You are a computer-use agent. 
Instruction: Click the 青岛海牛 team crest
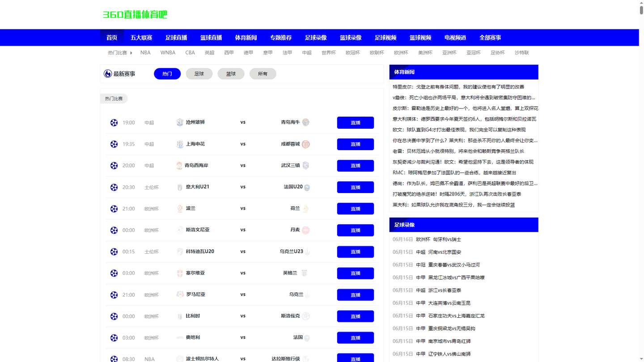pyautogui.click(x=306, y=122)
